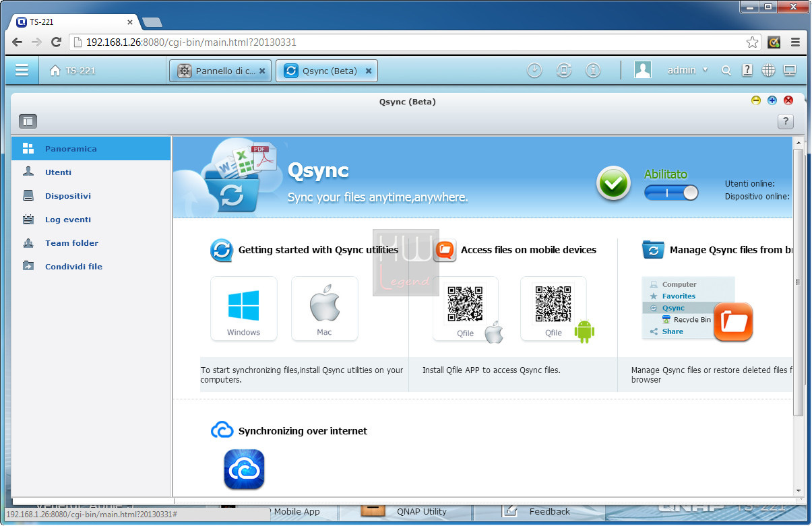812x526 pixels.
Task: Open event notifications info icon
Action: click(593, 70)
